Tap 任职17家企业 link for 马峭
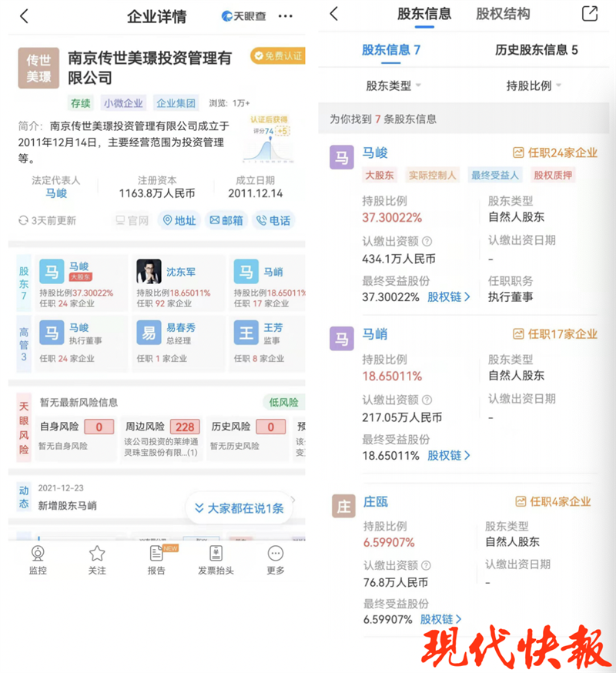This screenshot has width=616, height=673. click(x=555, y=334)
